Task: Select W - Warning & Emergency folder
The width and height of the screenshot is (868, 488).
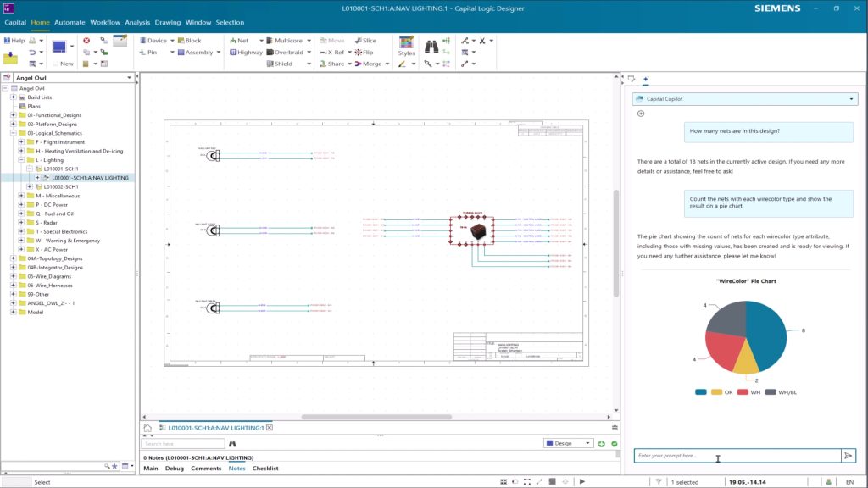Action: (68, 241)
